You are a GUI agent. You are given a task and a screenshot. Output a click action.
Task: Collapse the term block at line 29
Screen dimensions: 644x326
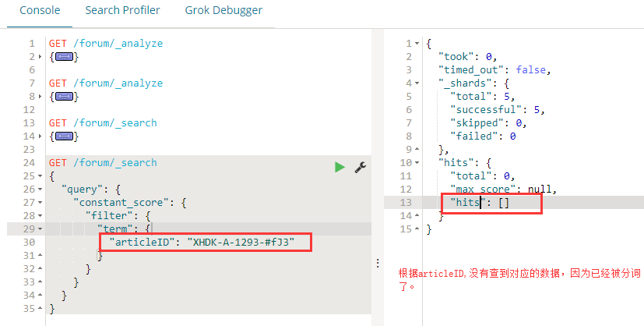click(x=40, y=229)
